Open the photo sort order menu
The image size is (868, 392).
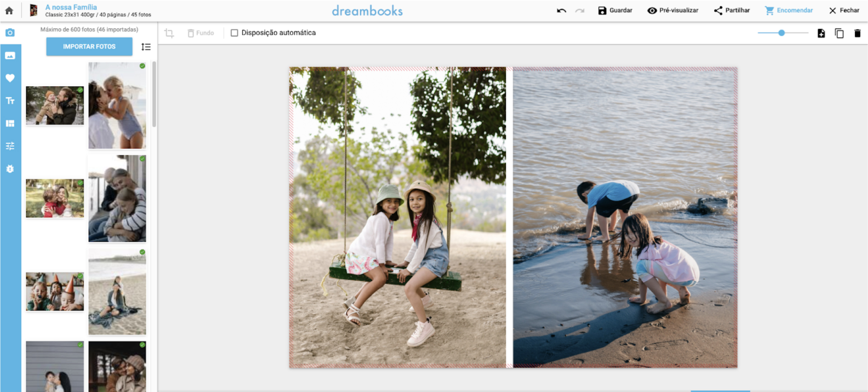[146, 47]
